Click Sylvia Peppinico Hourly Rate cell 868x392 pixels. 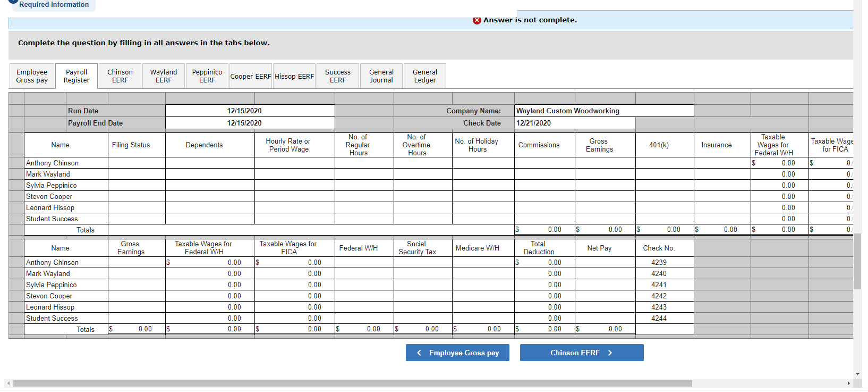pos(295,185)
